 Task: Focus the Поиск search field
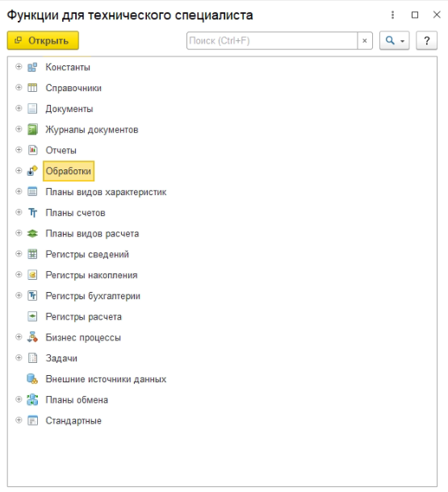(272, 41)
